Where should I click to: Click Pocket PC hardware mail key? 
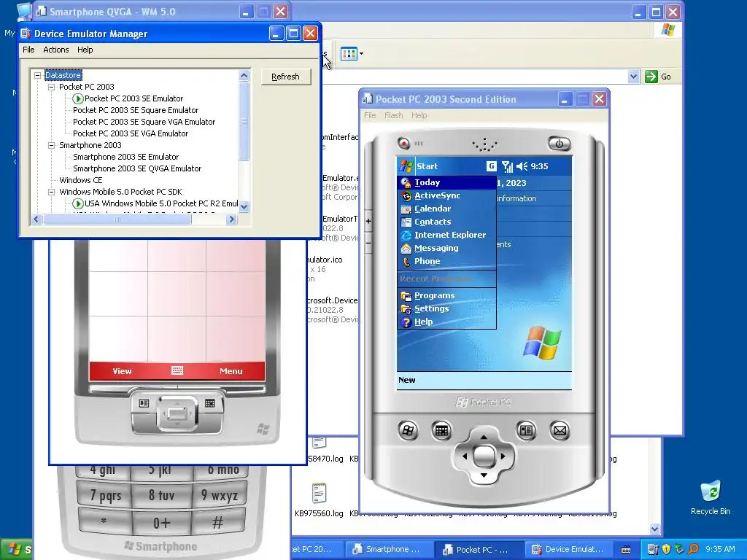560,431
